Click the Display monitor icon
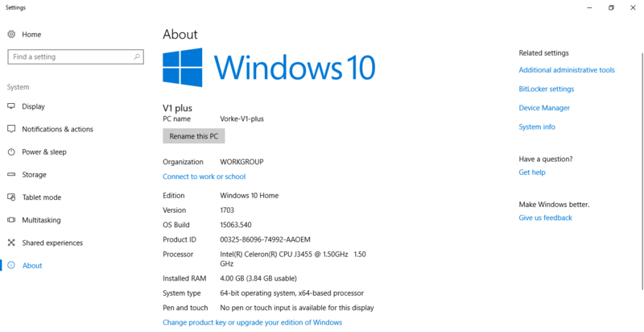The image size is (644, 332). point(11,106)
